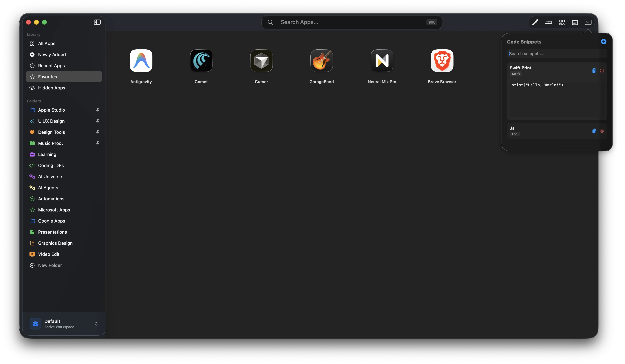Unpin the Design Tools folder
The width and height of the screenshot is (625, 364).
98,132
